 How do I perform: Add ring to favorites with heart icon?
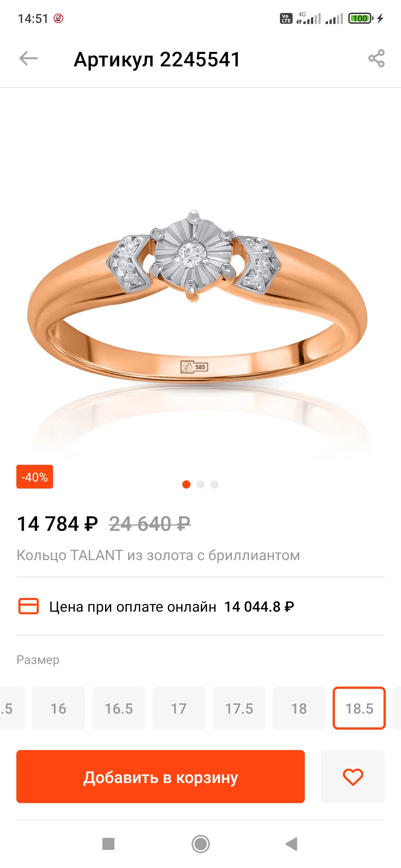pyautogui.click(x=353, y=776)
